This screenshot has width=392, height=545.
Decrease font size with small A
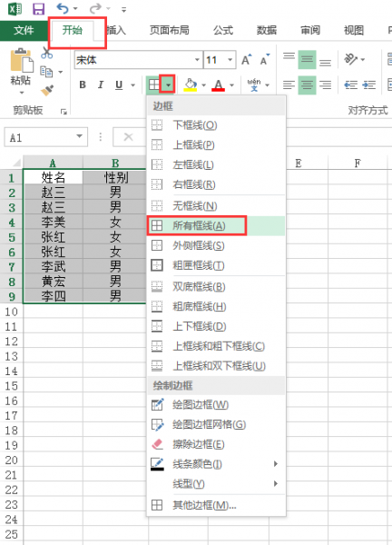pyautogui.click(x=265, y=60)
